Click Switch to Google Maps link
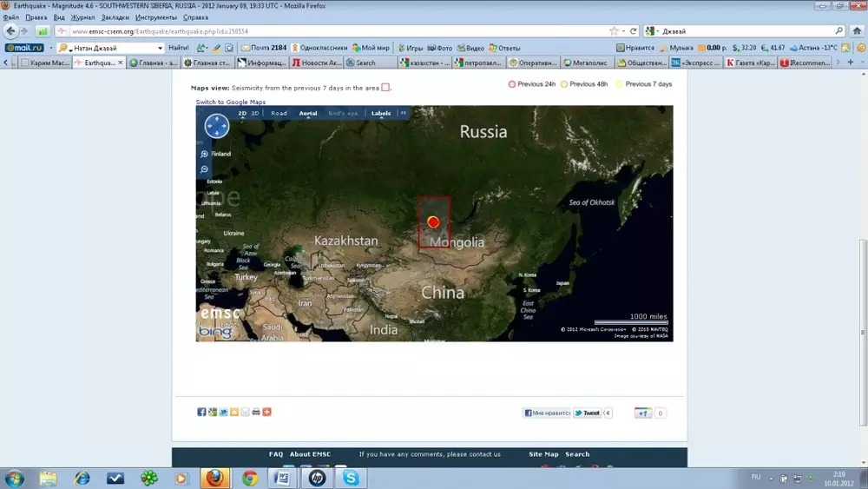868x489 pixels. click(x=230, y=102)
